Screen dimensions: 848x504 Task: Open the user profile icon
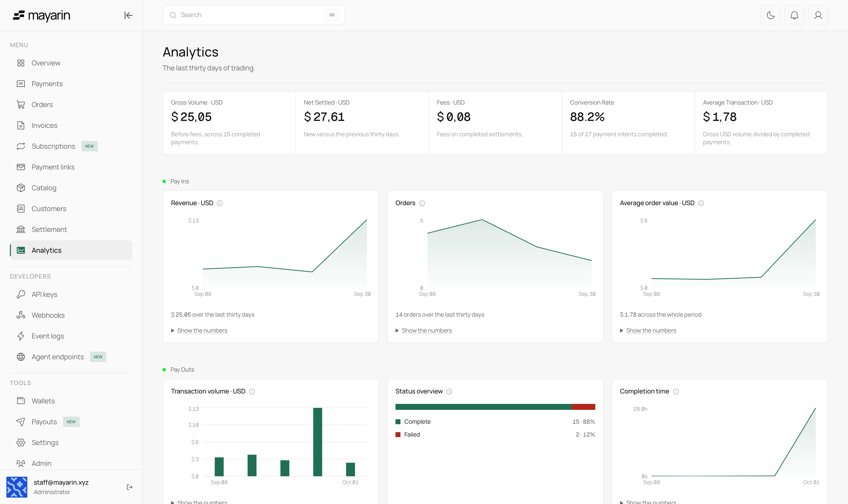click(818, 15)
